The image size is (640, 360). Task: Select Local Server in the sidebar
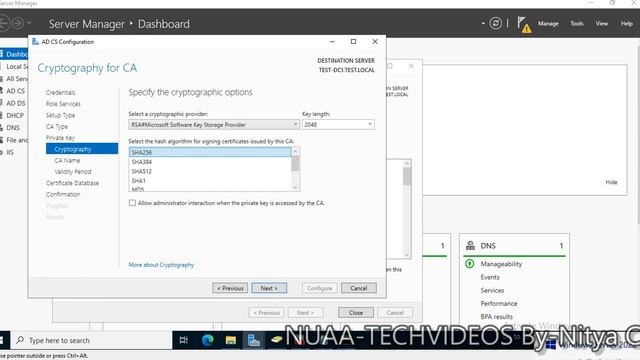[14, 66]
